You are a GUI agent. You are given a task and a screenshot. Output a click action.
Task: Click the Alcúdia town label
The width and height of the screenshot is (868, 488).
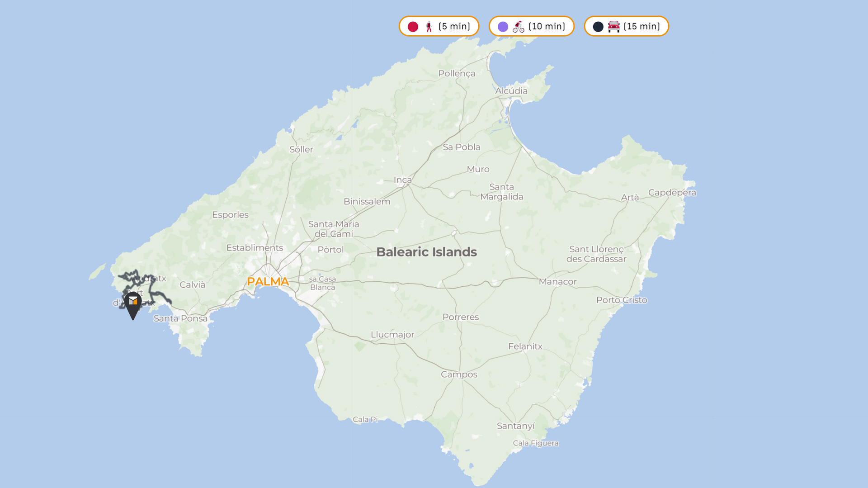click(511, 91)
